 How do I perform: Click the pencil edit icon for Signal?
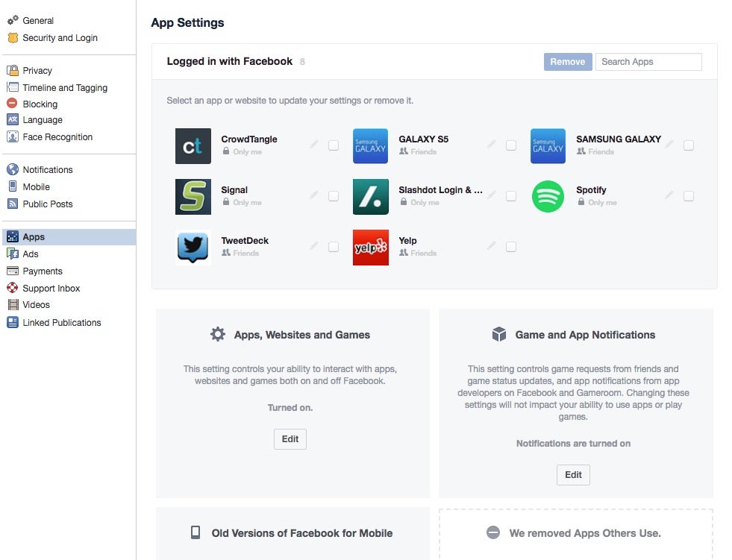click(x=314, y=194)
